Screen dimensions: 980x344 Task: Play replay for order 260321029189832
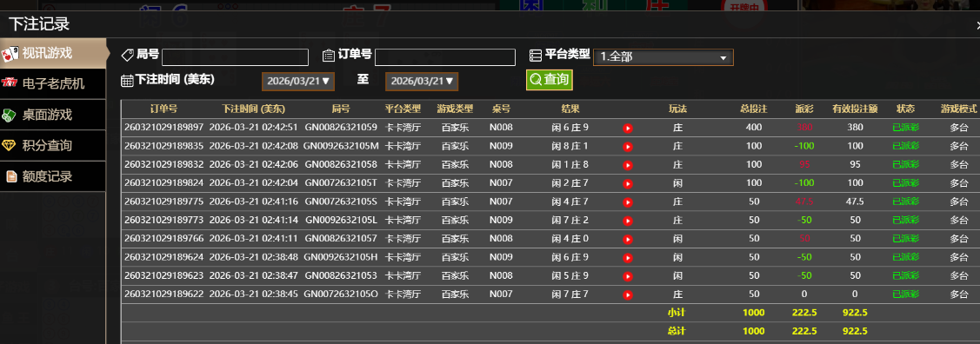(x=628, y=165)
